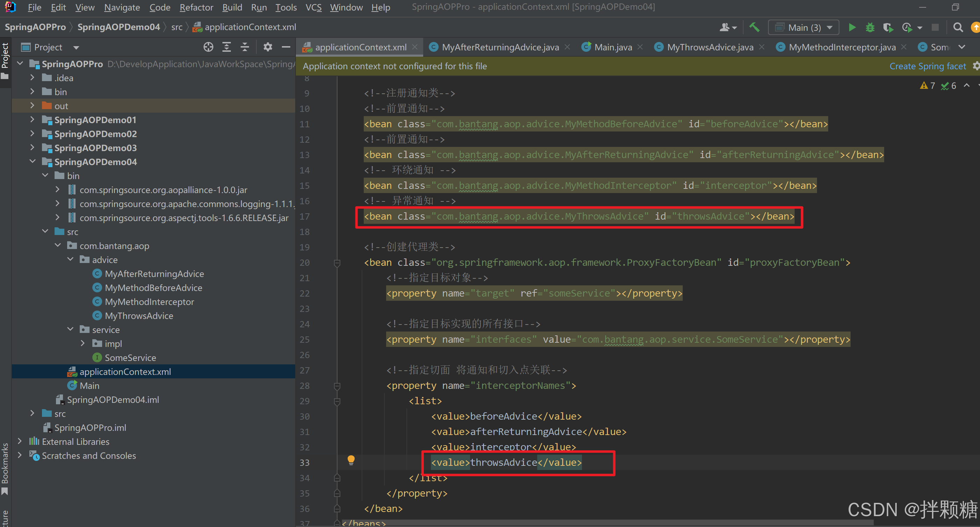Click the yellow intention lightbulb on line 33

(351, 460)
